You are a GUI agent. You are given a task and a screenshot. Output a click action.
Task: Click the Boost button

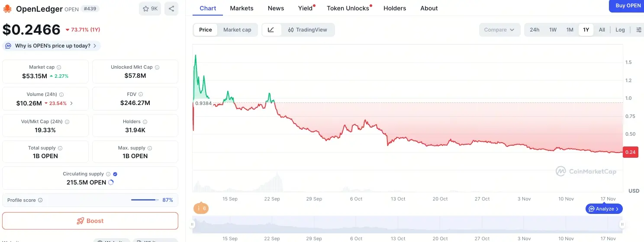point(90,221)
